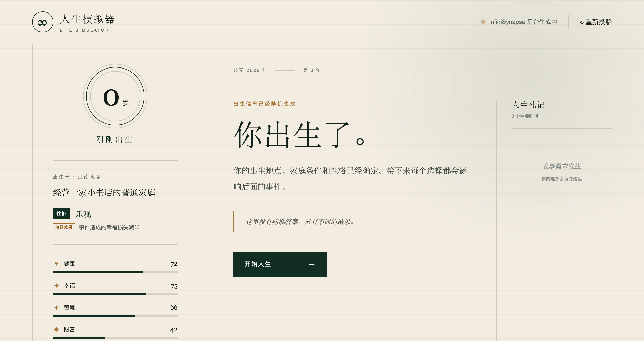Click the 0 个重要瞬间 counter
The height and width of the screenshot is (341, 644).
tap(525, 116)
